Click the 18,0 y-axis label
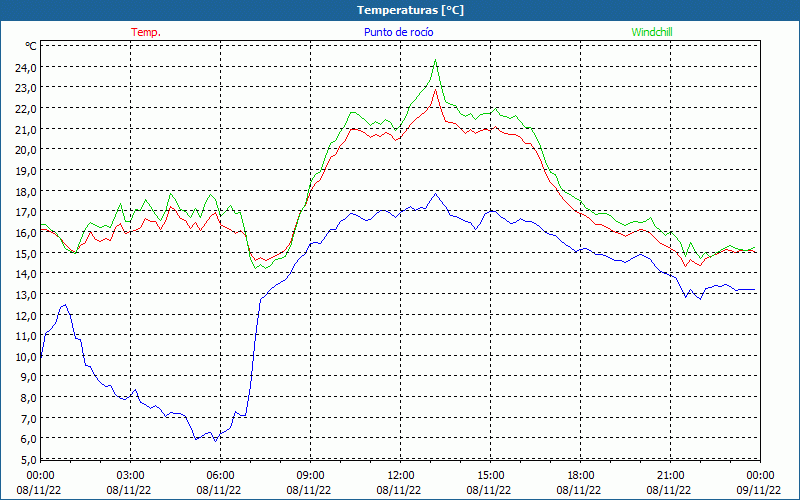This screenshot has height=500, width=800. coord(26,191)
